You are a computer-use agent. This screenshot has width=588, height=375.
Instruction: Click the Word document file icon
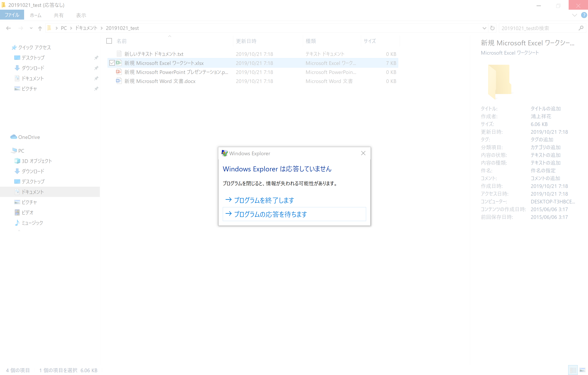(x=119, y=81)
